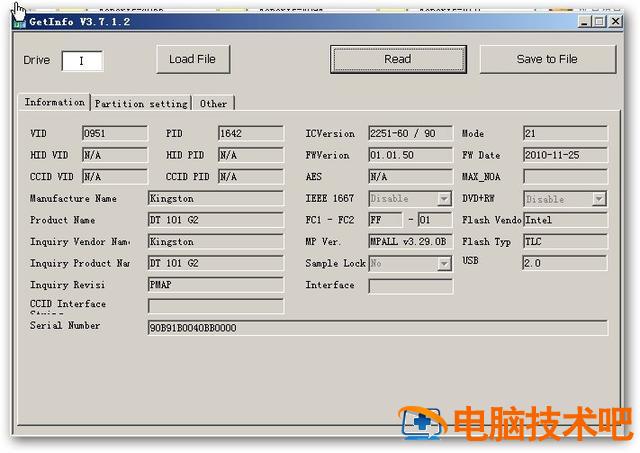Click the Load File button
The image size is (640, 453).
[193, 59]
